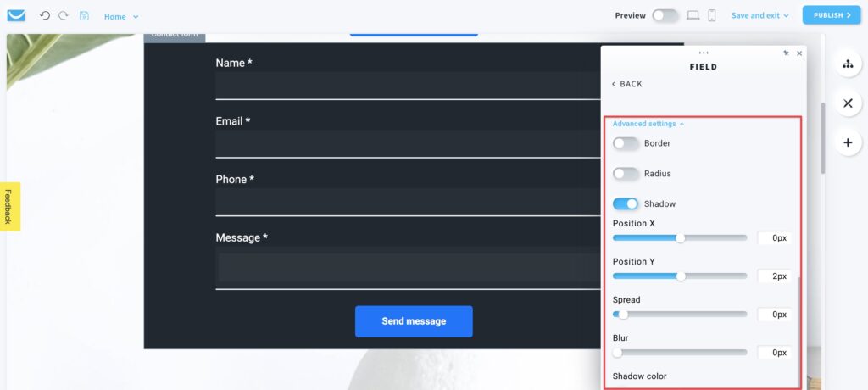Open the Save and exit menu
Image resolution: width=868 pixels, height=390 pixels.
tap(759, 15)
